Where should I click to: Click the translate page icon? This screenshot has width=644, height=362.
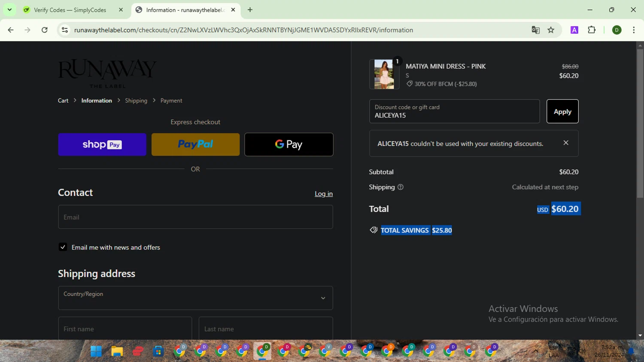point(535,30)
